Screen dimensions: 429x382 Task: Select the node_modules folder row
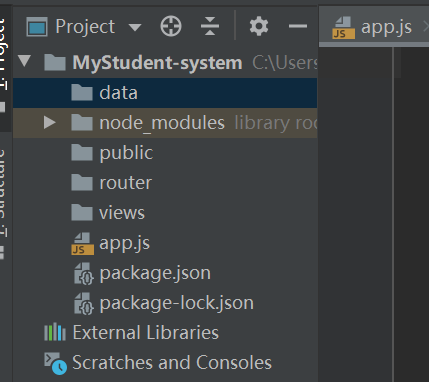[165, 123]
